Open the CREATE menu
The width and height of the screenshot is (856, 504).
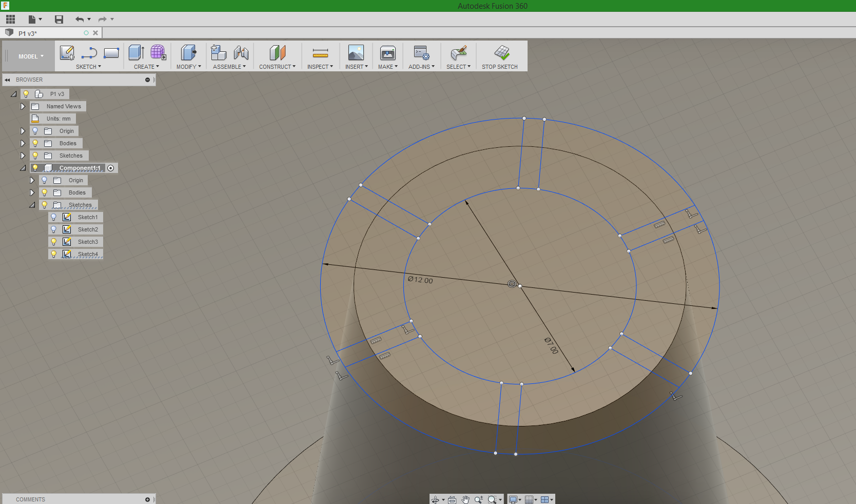[x=146, y=67]
